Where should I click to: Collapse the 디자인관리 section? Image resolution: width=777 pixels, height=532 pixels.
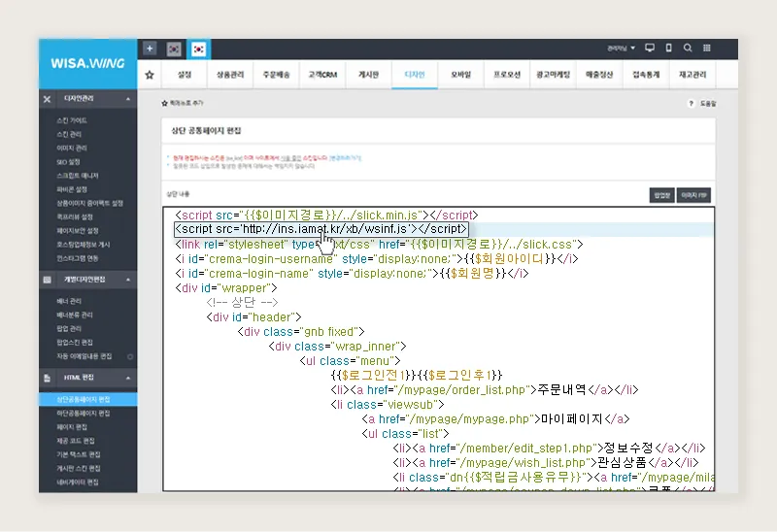[x=128, y=99]
